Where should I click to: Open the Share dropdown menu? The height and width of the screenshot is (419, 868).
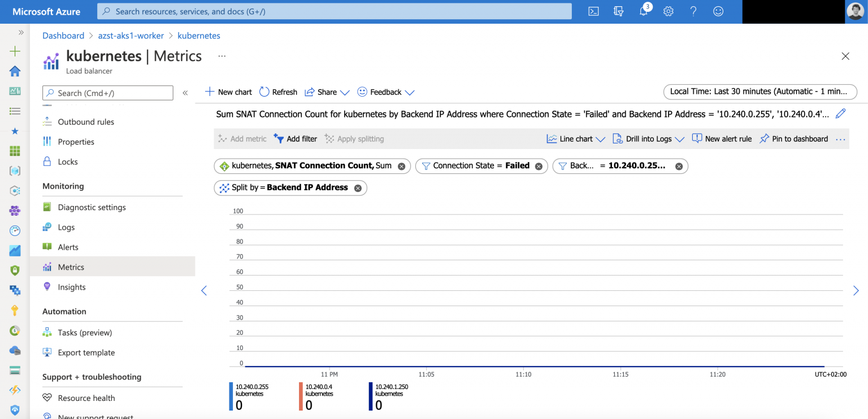327,91
